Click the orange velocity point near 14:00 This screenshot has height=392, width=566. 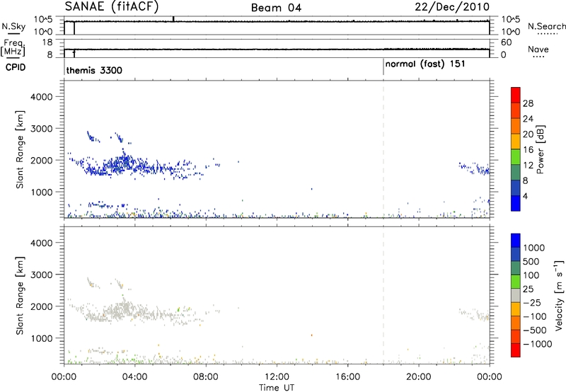(311, 335)
